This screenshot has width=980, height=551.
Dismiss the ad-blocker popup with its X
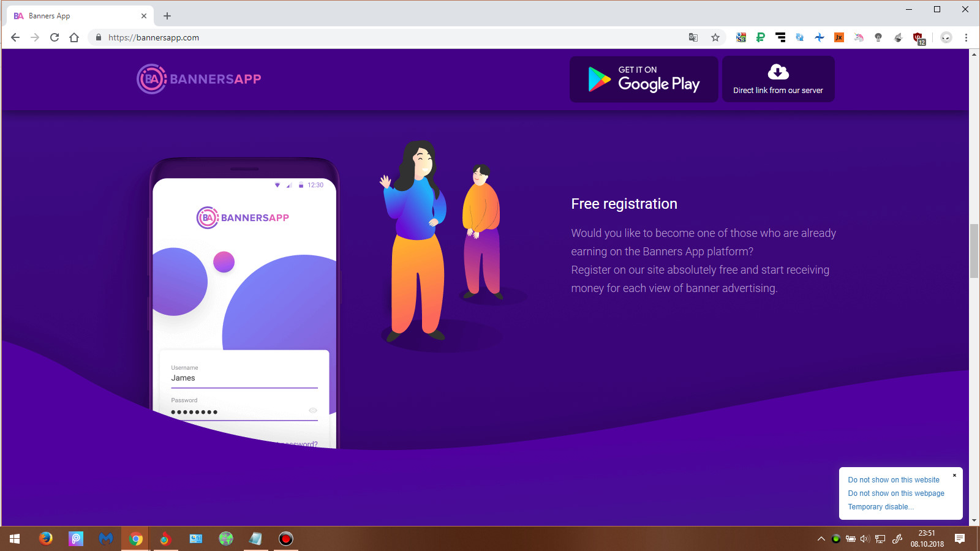(954, 475)
